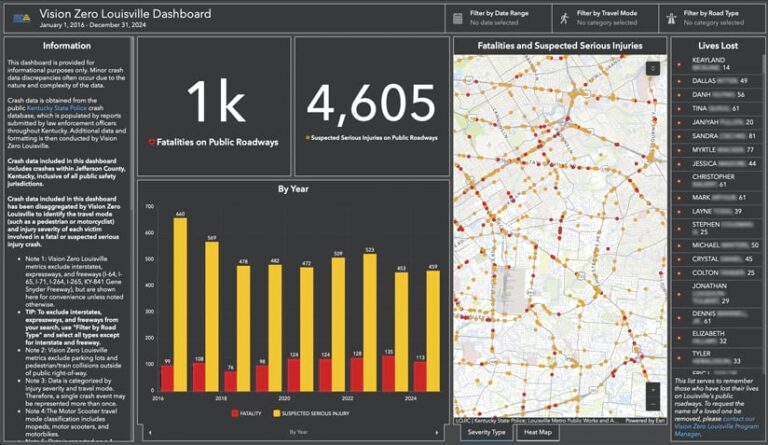Click the bullet marker beside KEAYLAND entry

(679, 64)
